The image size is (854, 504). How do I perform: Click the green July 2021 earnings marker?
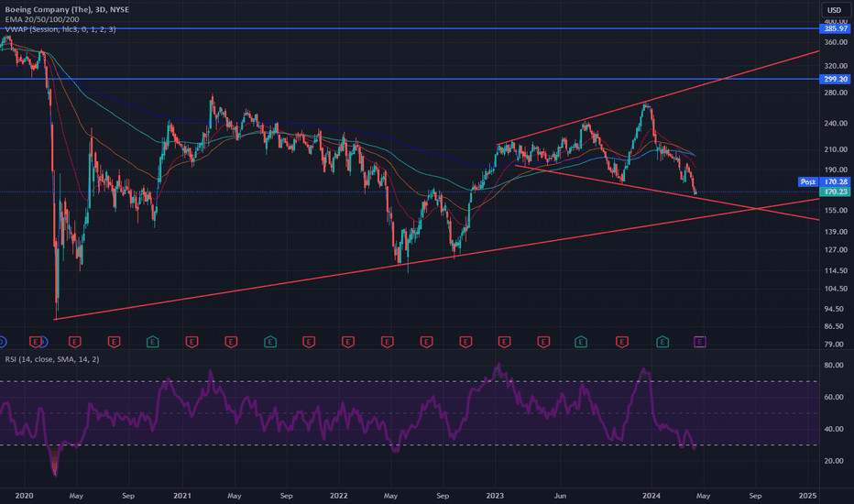coord(270,342)
